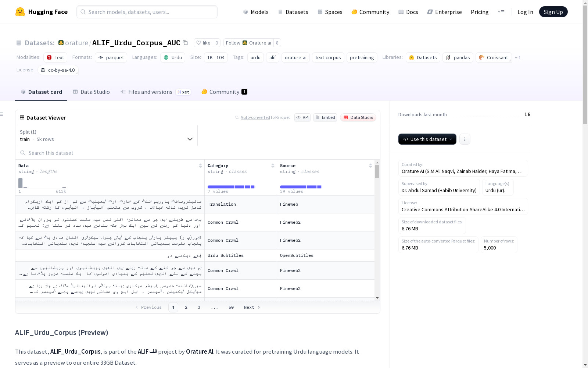The width and height of the screenshot is (588, 368).
Task: Jump to page 50 of viewer
Action: pyautogui.click(x=231, y=307)
